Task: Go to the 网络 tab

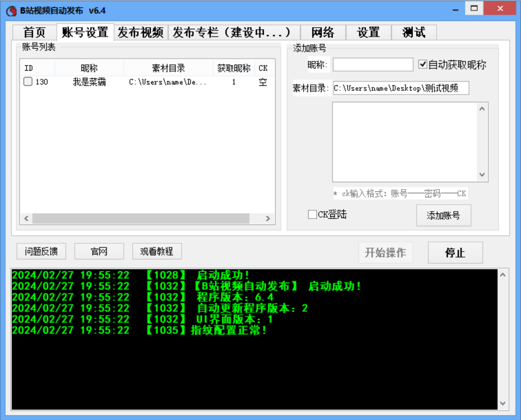Action: tap(323, 33)
